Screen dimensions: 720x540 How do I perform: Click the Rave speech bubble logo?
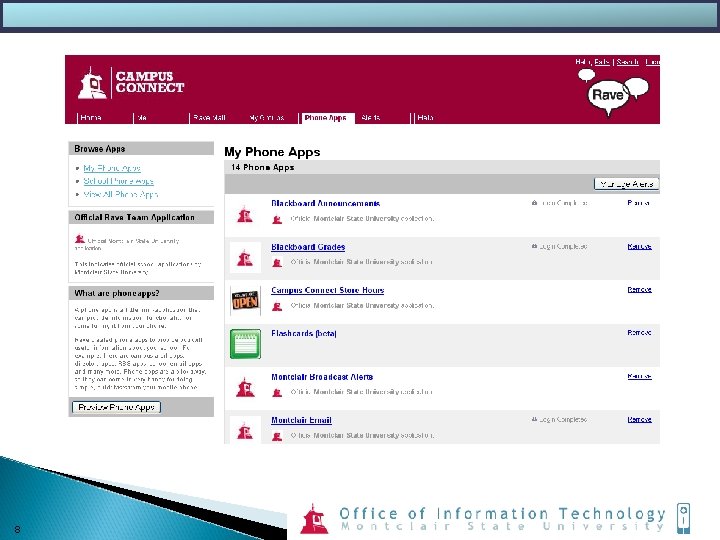click(613, 93)
